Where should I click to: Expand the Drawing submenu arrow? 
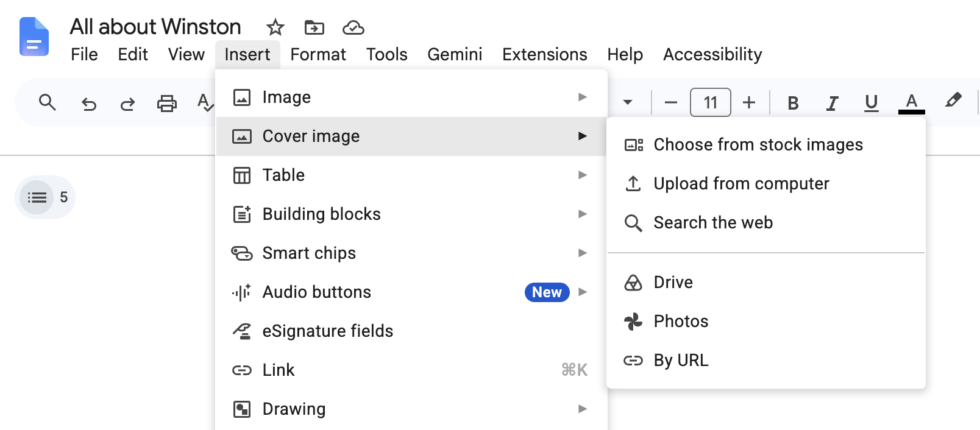click(583, 409)
